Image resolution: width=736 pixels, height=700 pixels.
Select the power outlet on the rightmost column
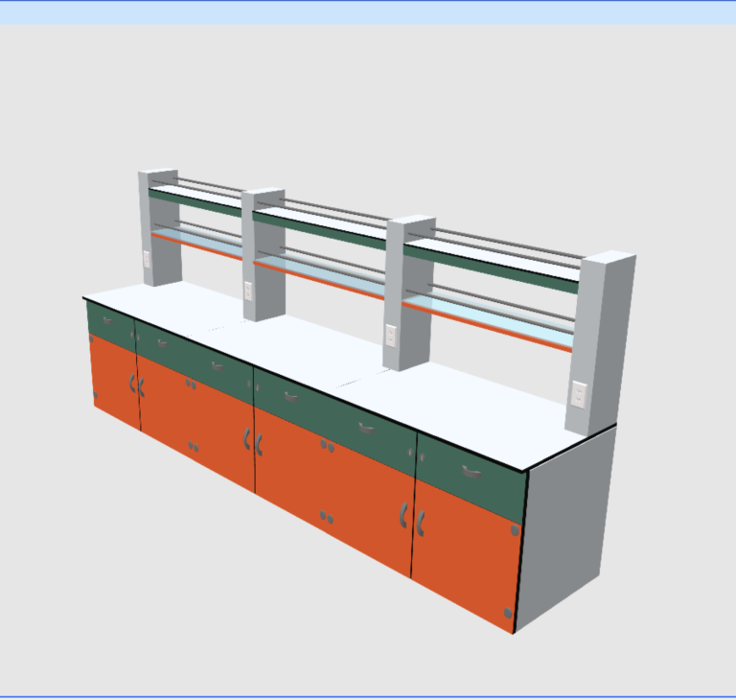click(x=579, y=395)
